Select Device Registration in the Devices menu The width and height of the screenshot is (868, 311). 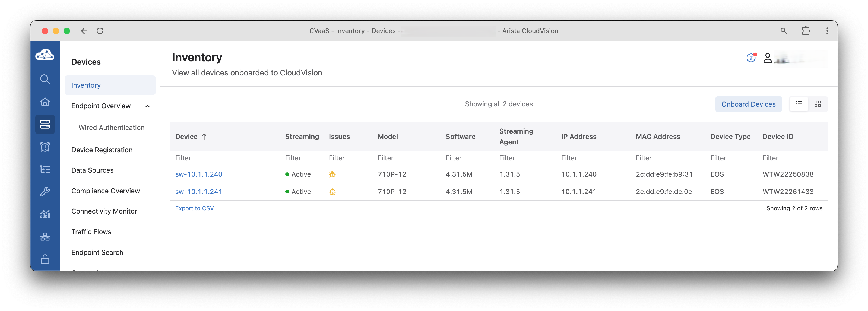point(102,150)
